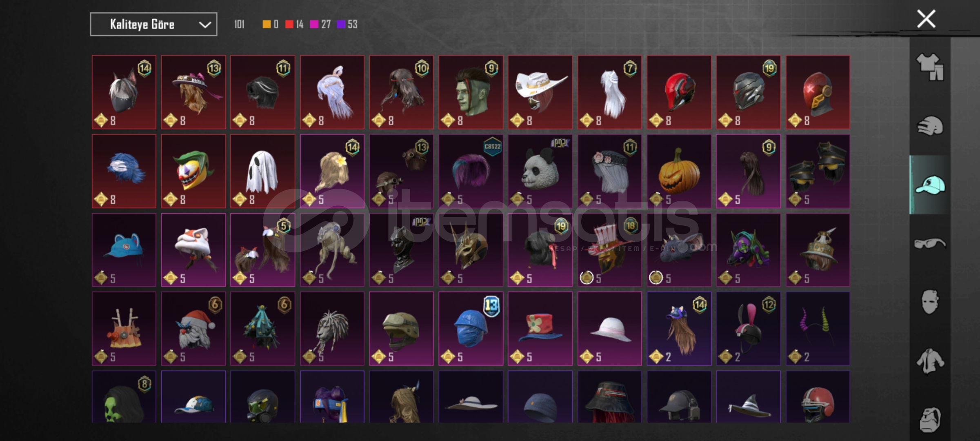The height and width of the screenshot is (441, 980).
Task: Close the inventory with the X button
Action: (926, 19)
